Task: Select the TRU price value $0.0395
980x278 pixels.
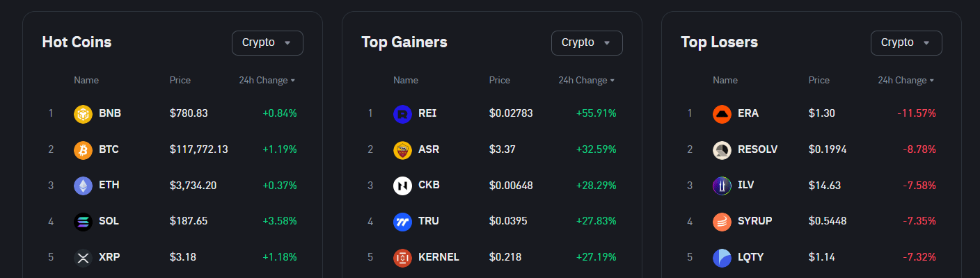Action: pos(508,221)
